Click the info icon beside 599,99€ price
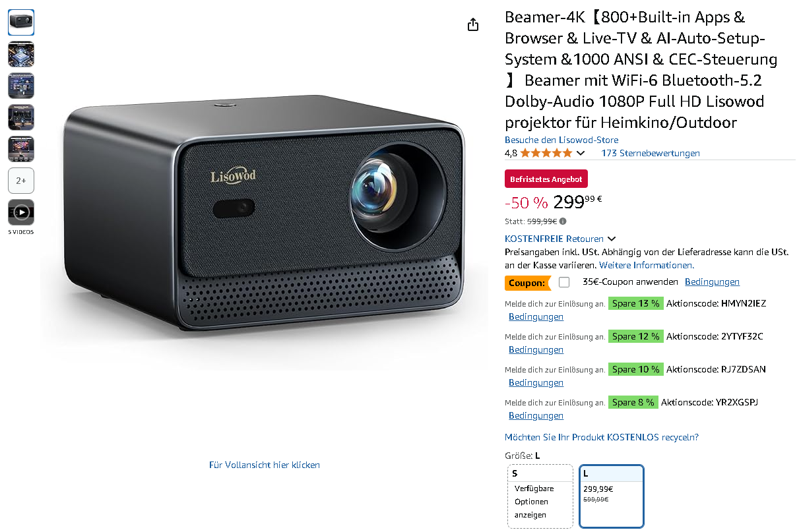This screenshot has width=799, height=532. tap(563, 222)
